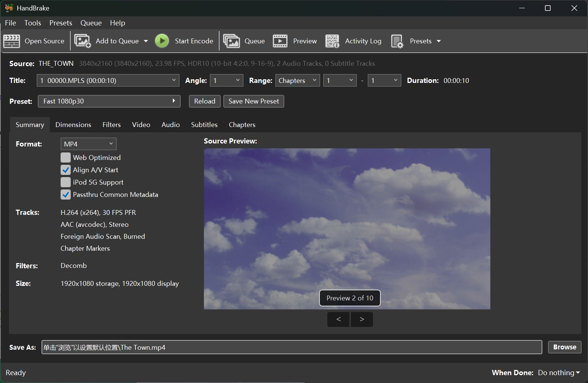Image resolution: width=588 pixels, height=383 pixels.
Task: Click the THE_TOWN source name
Action: (56, 64)
